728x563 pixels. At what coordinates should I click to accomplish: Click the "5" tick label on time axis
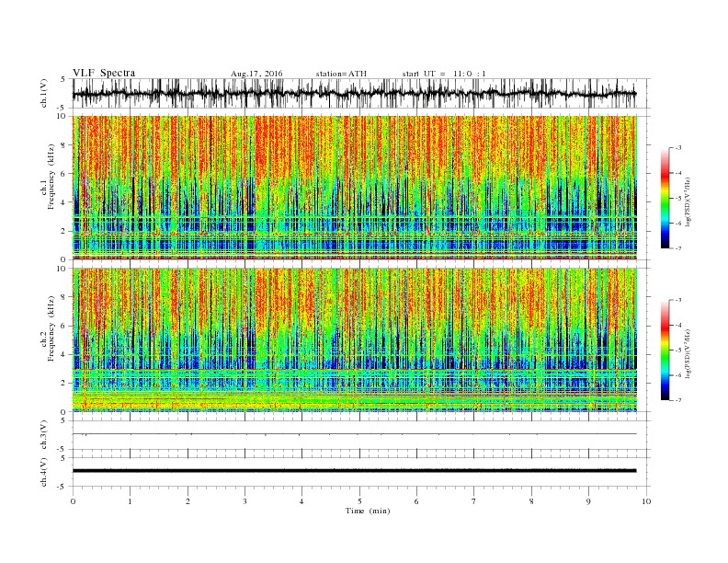(359, 501)
